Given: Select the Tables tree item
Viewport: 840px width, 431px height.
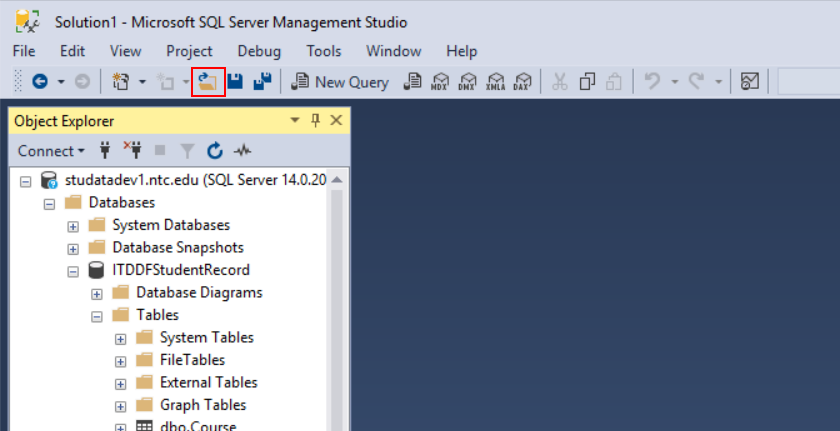Looking at the screenshot, I should point(158,315).
